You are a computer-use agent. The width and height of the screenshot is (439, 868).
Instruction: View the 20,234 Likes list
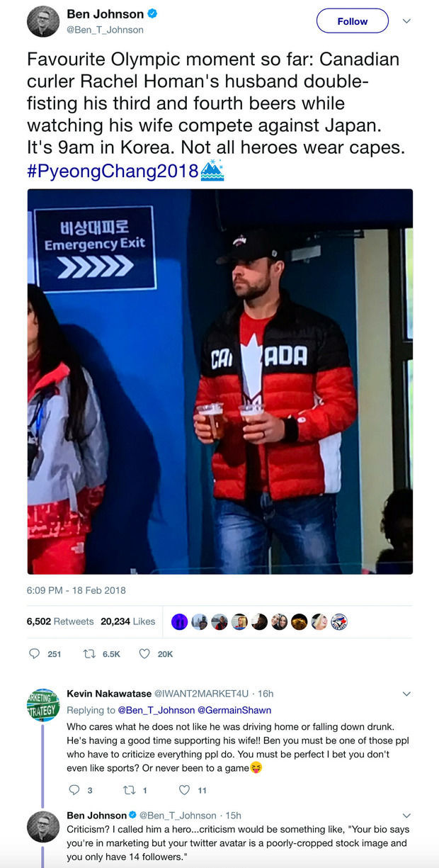[x=128, y=621]
